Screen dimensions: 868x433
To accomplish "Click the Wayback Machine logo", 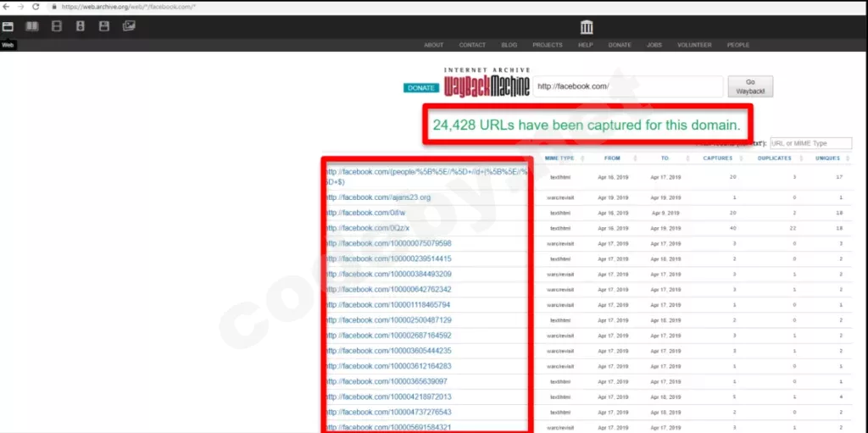I will (x=487, y=84).
